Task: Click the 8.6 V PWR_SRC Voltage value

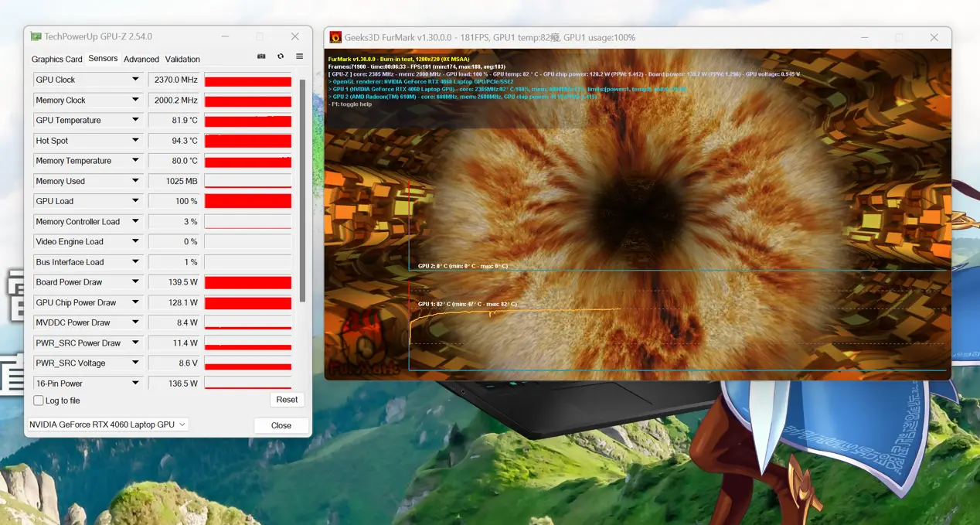Action: [x=174, y=363]
